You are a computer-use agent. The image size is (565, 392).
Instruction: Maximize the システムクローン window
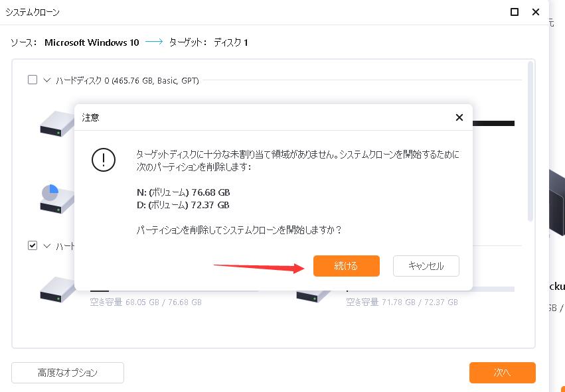(515, 12)
